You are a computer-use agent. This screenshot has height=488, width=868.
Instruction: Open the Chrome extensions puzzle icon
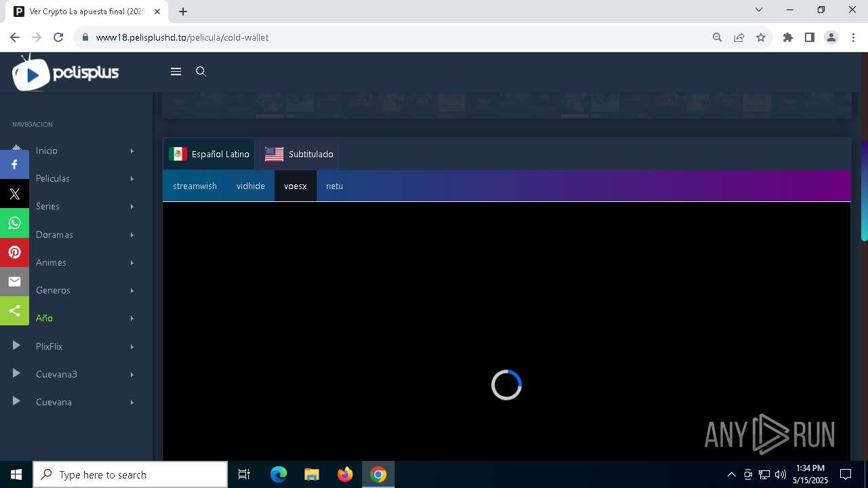click(x=788, y=37)
